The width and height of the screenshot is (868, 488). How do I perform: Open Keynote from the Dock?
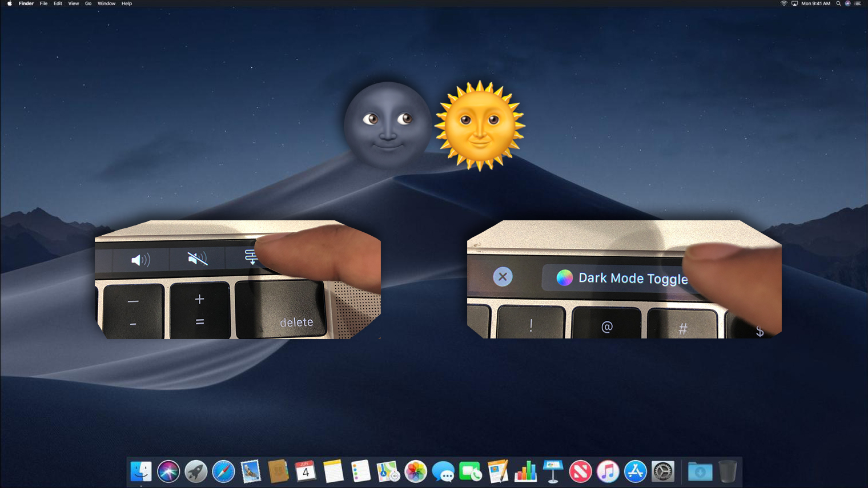pos(553,472)
